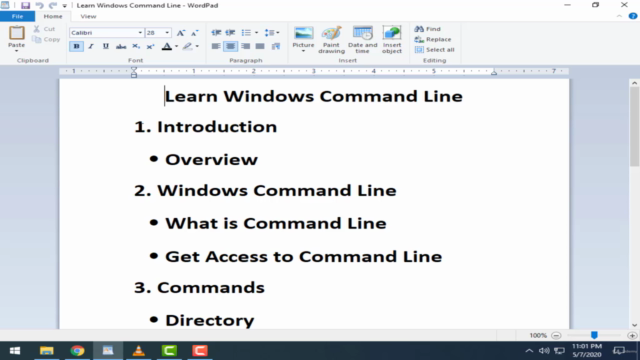Center align the text
Image resolution: width=640 pixels, height=360 pixels.
(x=231, y=46)
